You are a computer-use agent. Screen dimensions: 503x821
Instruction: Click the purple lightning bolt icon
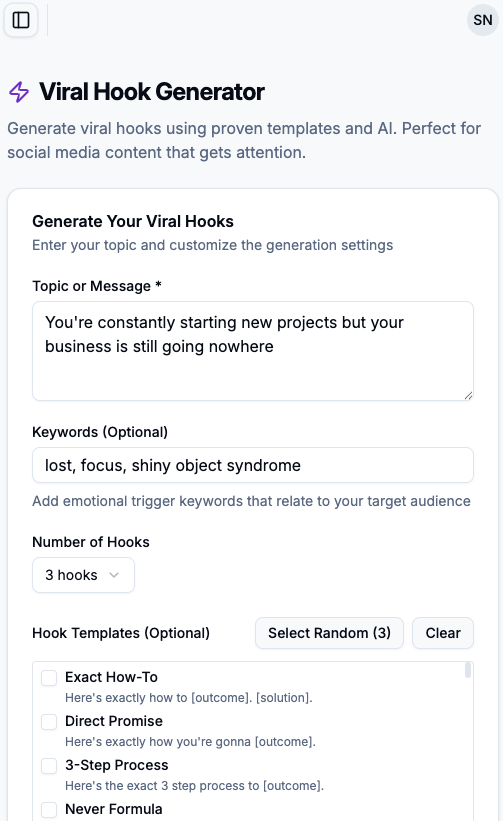coord(19,92)
